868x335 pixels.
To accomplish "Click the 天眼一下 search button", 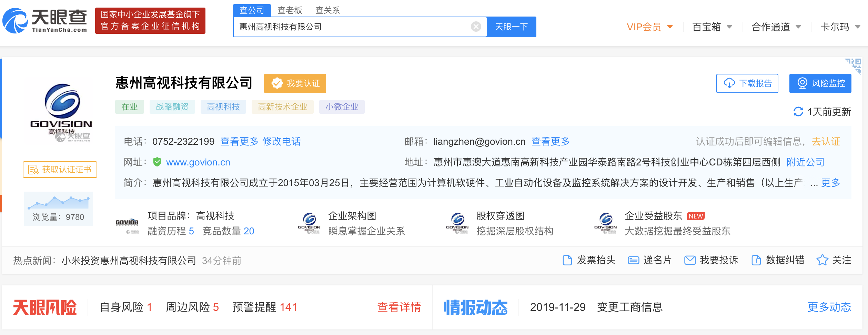I will [x=512, y=27].
